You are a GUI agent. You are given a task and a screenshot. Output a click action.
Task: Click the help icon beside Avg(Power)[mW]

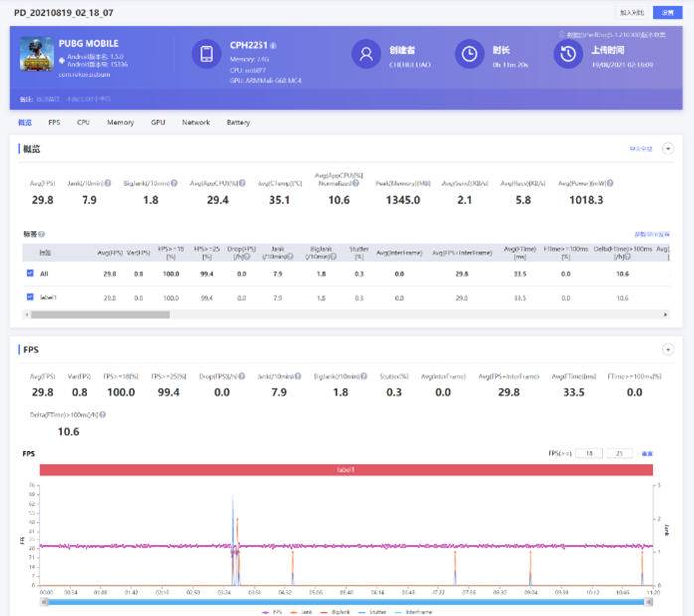click(609, 184)
